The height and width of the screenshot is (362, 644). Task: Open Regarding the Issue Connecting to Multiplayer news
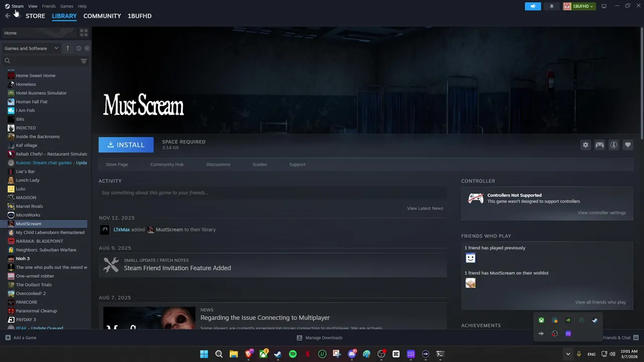[x=265, y=318]
